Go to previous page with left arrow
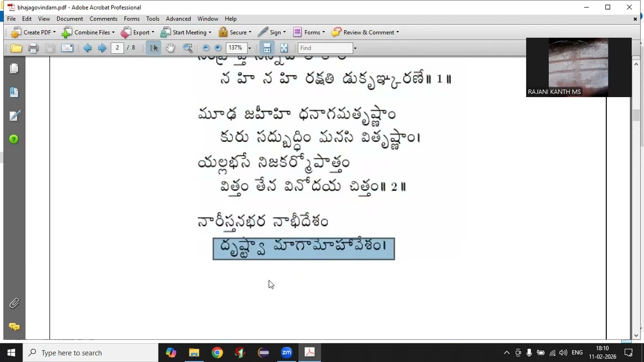Image resolution: width=644 pixels, height=362 pixels. 88,48
